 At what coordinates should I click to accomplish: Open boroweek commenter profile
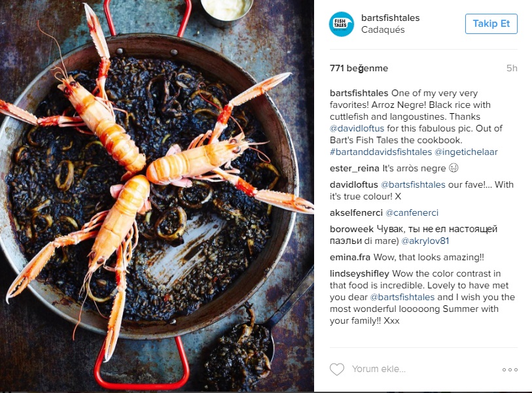[351, 230]
